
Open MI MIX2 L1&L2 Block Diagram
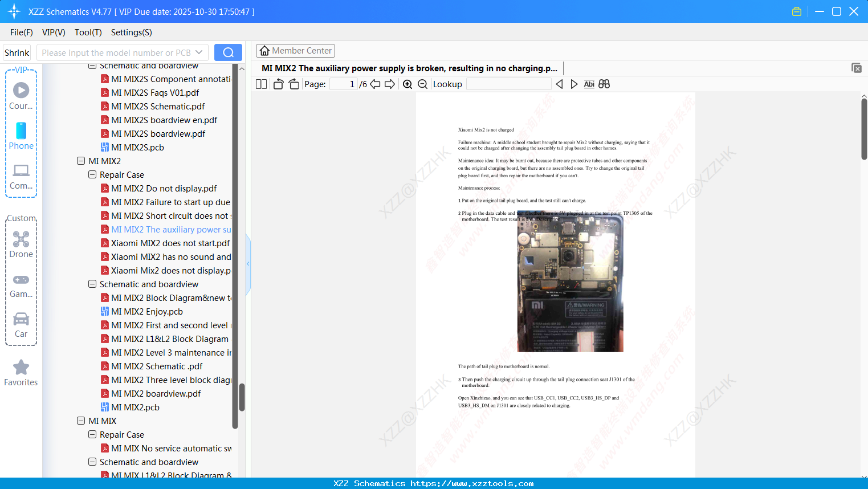[170, 339]
